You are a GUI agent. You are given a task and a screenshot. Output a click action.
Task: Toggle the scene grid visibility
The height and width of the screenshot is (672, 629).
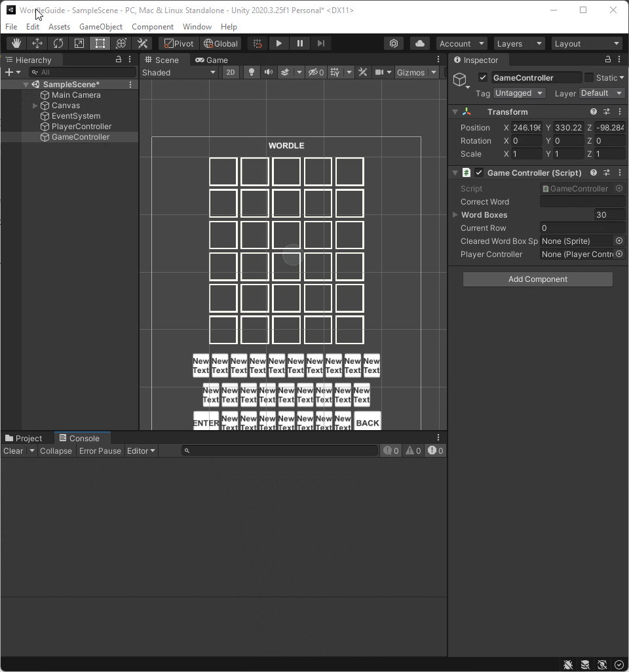click(336, 72)
